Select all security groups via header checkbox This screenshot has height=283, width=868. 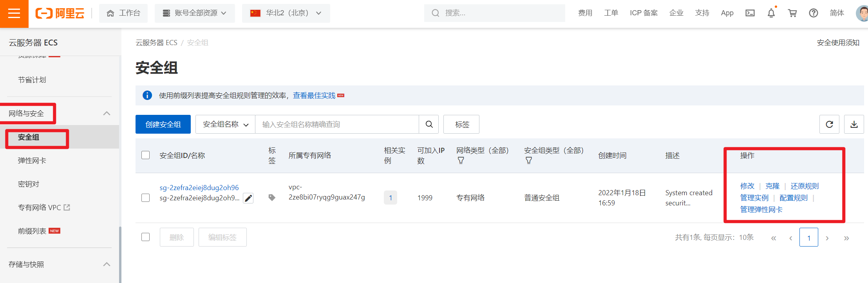[146, 155]
